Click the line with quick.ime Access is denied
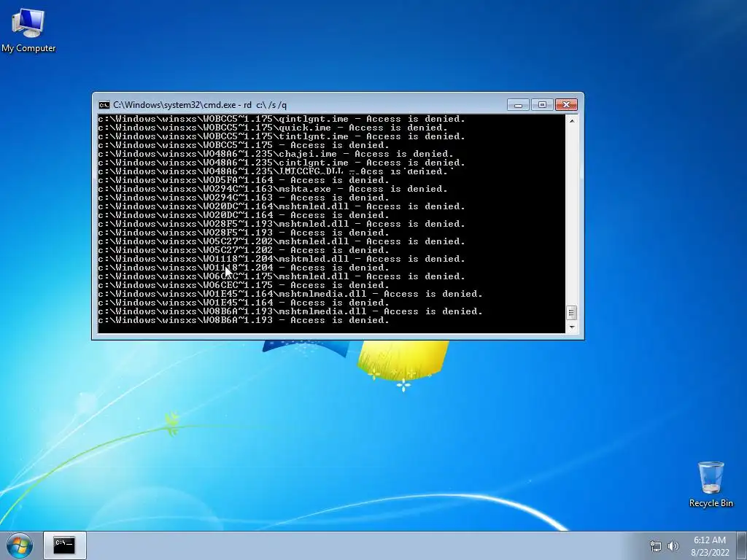 [x=273, y=128]
